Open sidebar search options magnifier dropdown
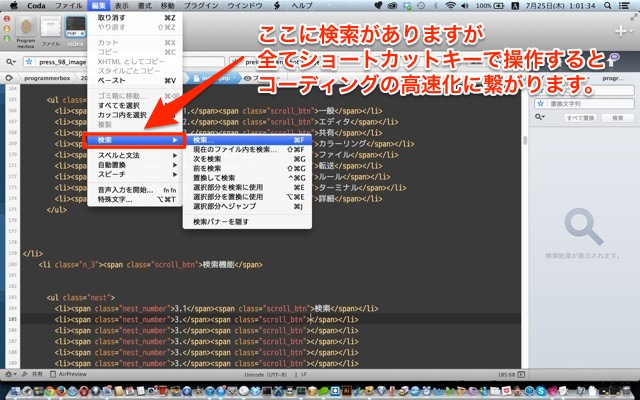The image size is (640, 400). pos(540,118)
